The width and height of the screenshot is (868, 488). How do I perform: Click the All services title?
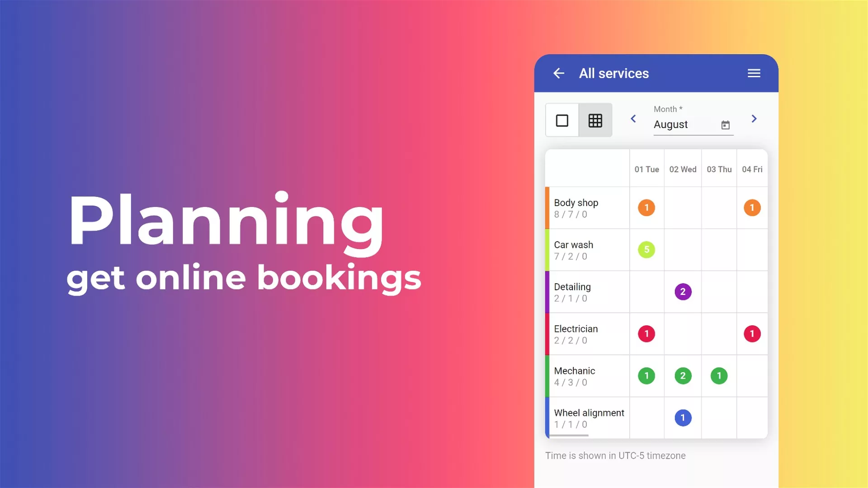[x=613, y=73]
